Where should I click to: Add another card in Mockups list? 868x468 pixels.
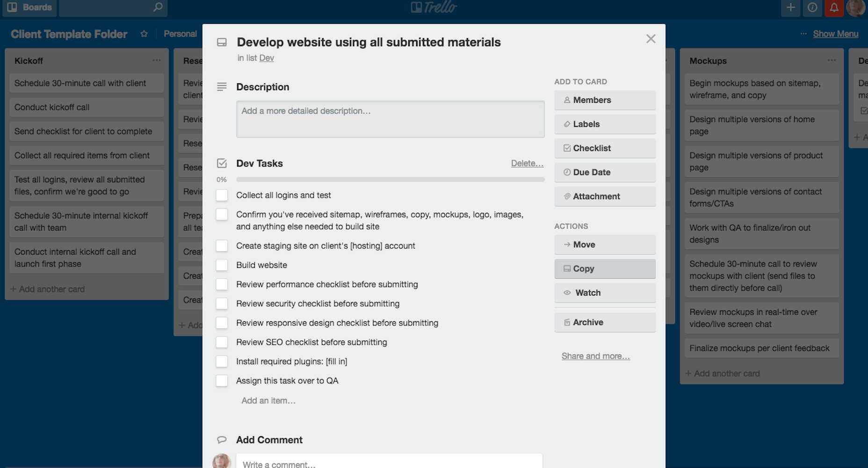point(722,374)
